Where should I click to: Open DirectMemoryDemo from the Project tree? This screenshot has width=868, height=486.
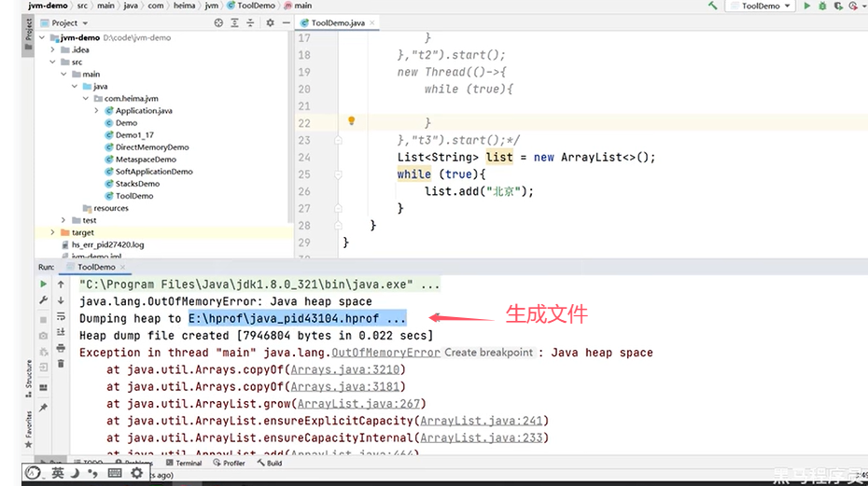click(152, 147)
